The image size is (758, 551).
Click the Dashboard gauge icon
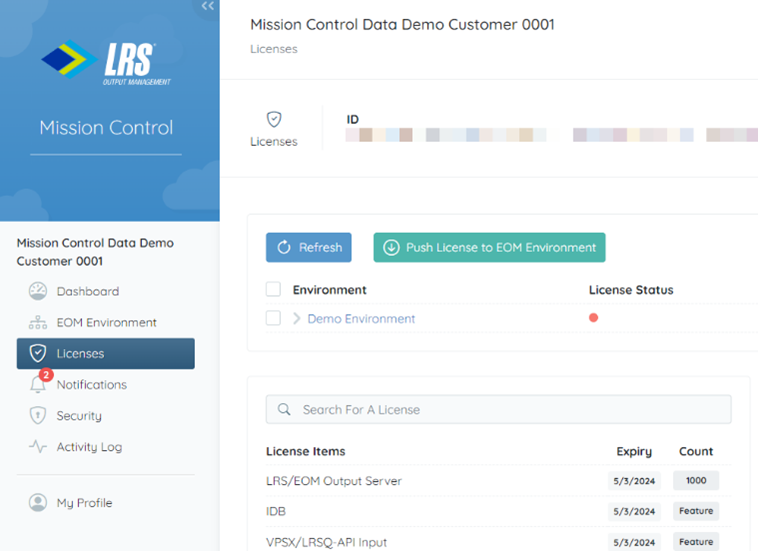[x=38, y=291]
